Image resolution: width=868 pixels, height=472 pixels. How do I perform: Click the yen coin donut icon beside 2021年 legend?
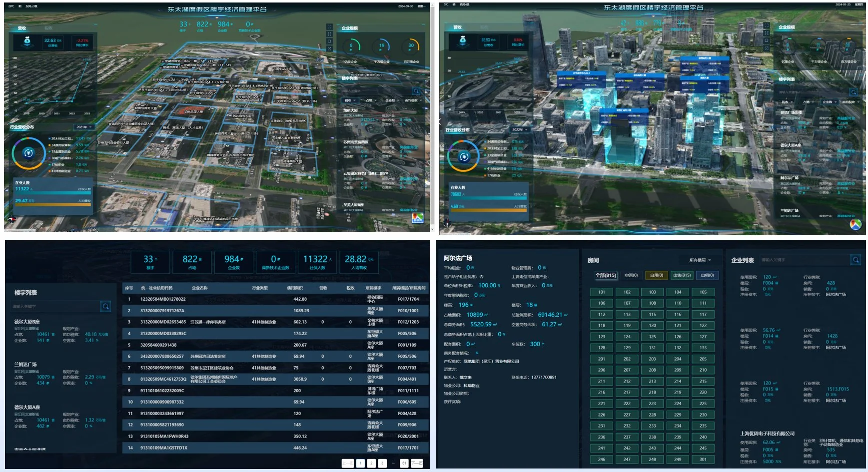pyautogui.click(x=28, y=153)
